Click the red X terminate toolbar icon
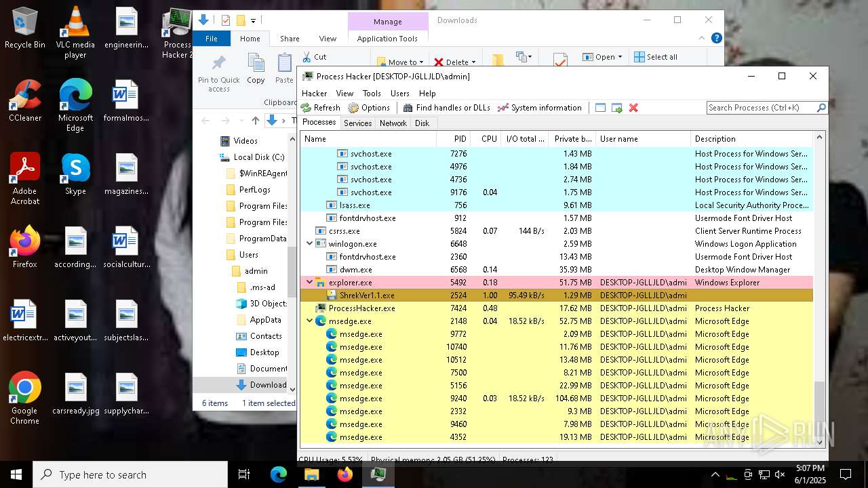The height and width of the screenshot is (488, 868). pos(633,108)
